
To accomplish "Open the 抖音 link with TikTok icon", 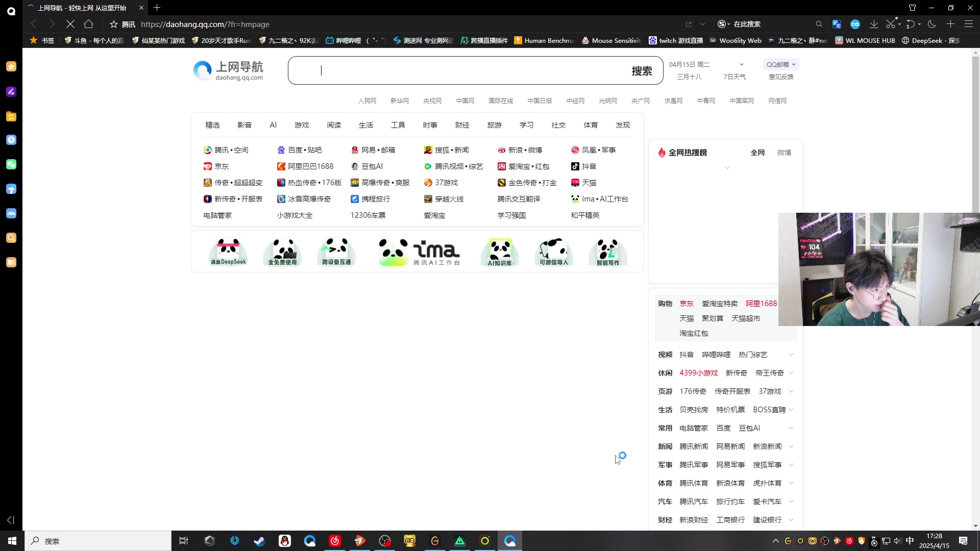I will [x=583, y=166].
